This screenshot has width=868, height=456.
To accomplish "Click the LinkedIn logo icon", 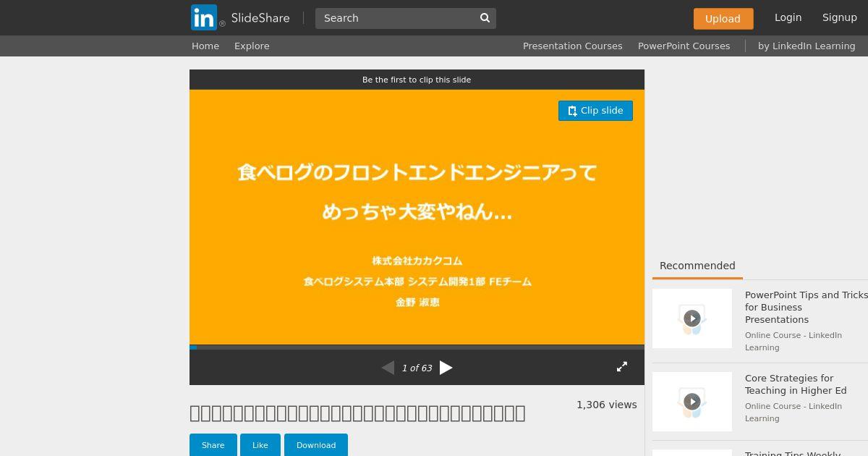I will coord(204,17).
